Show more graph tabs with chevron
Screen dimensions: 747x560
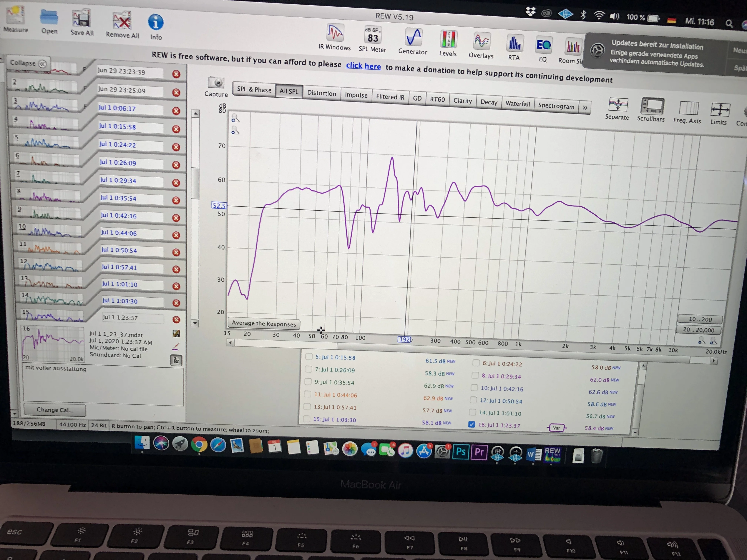click(x=585, y=107)
